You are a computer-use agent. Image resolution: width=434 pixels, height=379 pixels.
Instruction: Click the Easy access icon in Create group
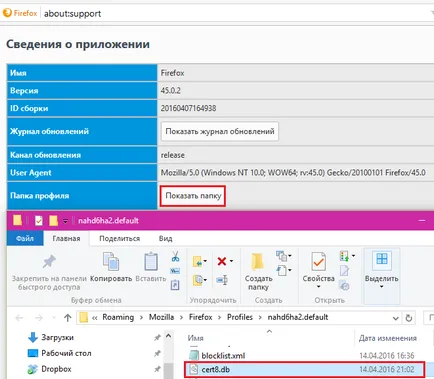(x=281, y=270)
